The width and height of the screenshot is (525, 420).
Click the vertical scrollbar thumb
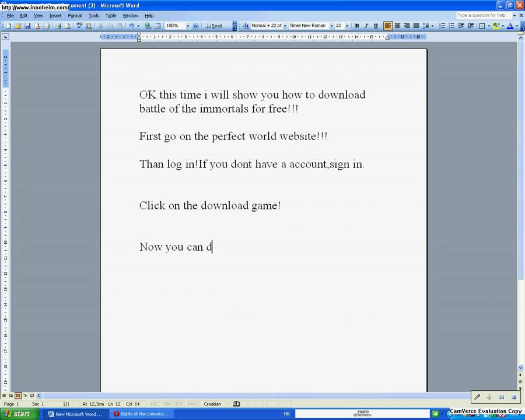point(520,161)
